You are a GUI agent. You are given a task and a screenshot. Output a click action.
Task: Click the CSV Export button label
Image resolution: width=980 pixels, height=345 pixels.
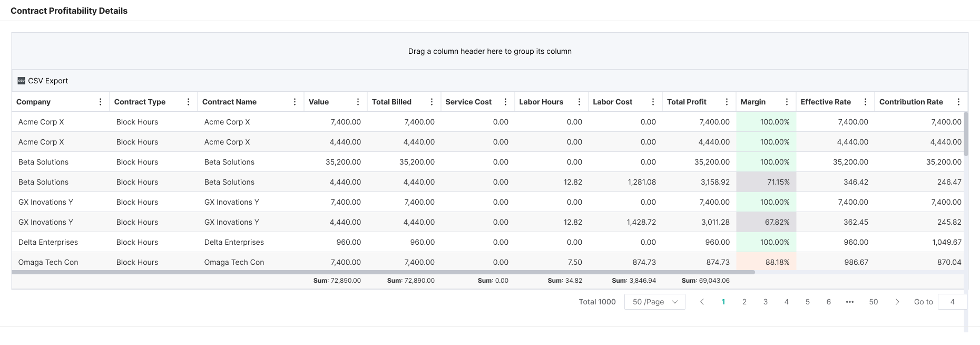point(48,81)
